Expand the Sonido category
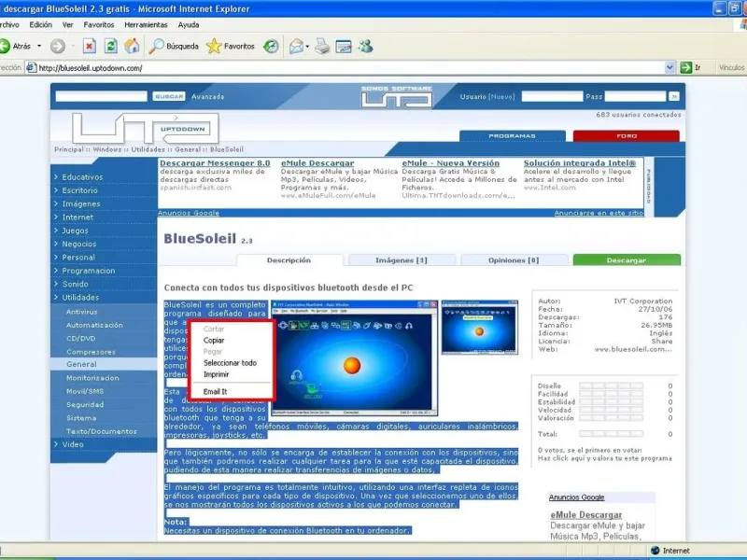Screen dimensions: 747x560 pos(75,284)
